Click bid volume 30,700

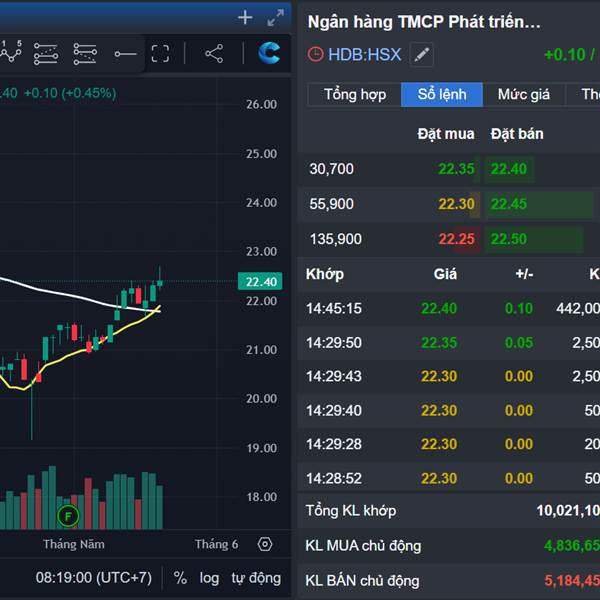pyautogui.click(x=331, y=169)
